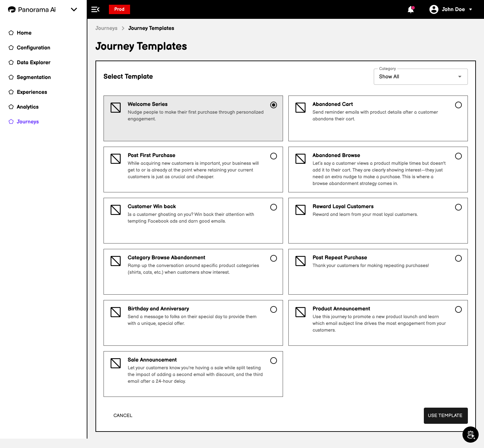Click the Welcome Series template image icon

tap(116, 108)
